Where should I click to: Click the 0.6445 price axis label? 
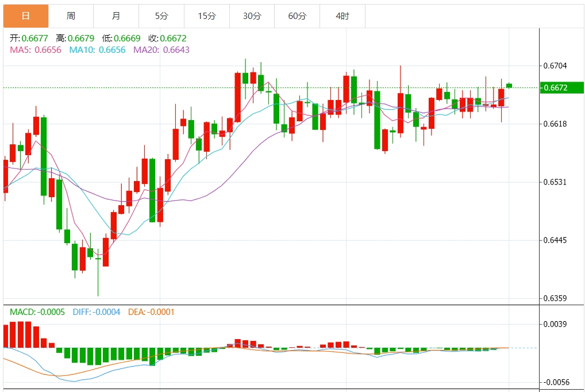coord(555,240)
